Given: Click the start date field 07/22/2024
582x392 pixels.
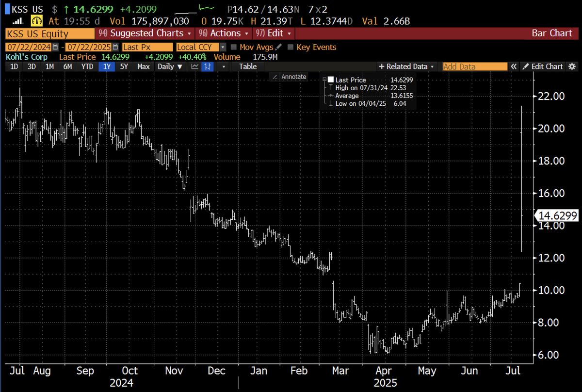Looking at the screenshot, I should pyautogui.click(x=28, y=48).
